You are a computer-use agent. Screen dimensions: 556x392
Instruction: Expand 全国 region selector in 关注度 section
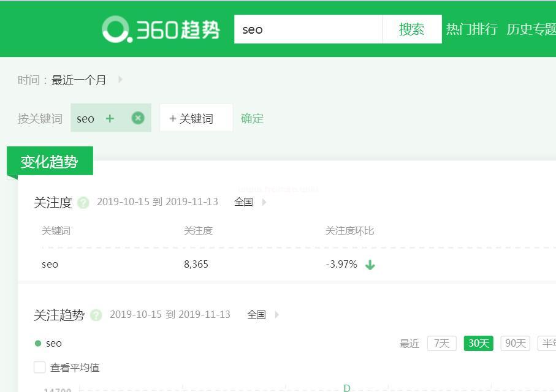pos(250,202)
